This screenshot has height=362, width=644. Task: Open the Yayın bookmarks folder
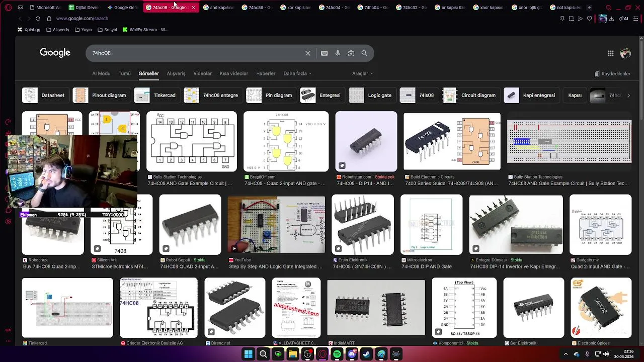[83, 30]
